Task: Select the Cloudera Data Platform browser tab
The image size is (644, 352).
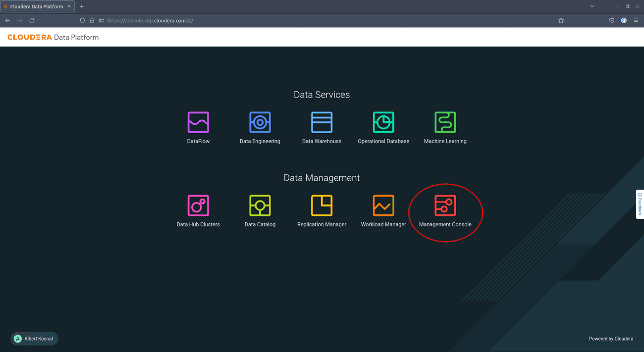Action: coord(37,6)
